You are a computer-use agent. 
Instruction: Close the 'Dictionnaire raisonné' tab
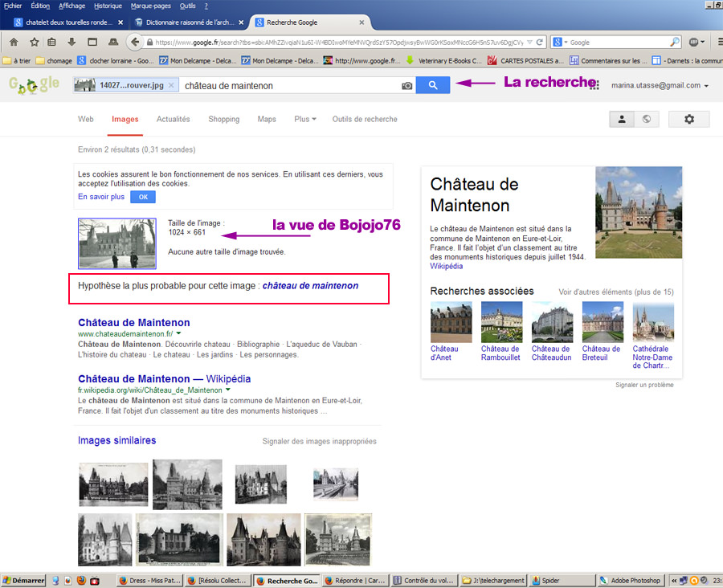[241, 22]
